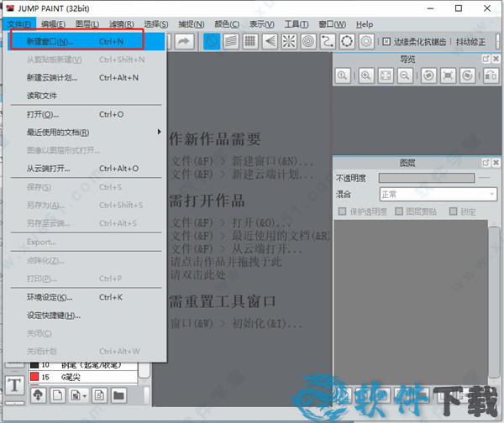Image resolution: width=504 pixels, height=423 pixels.
Task: Choose 环境设定(K)... menu entry
Action: (x=87, y=297)
